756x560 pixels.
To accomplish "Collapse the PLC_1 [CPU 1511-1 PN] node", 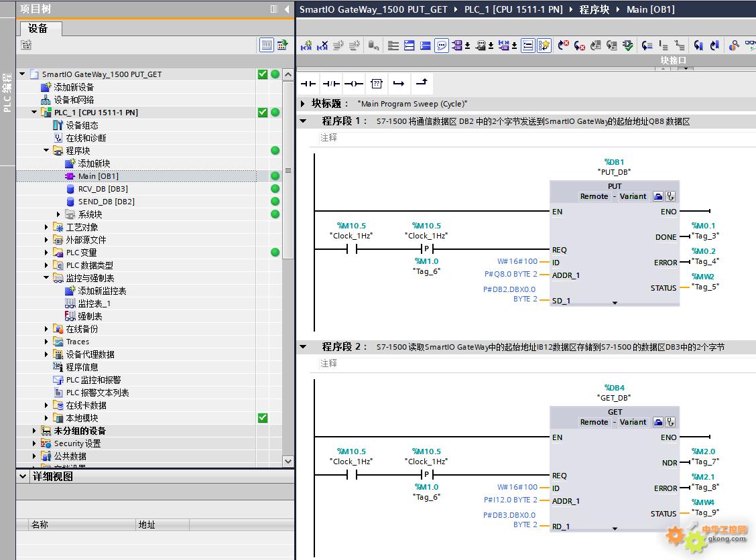I will [x=34, y=113].
